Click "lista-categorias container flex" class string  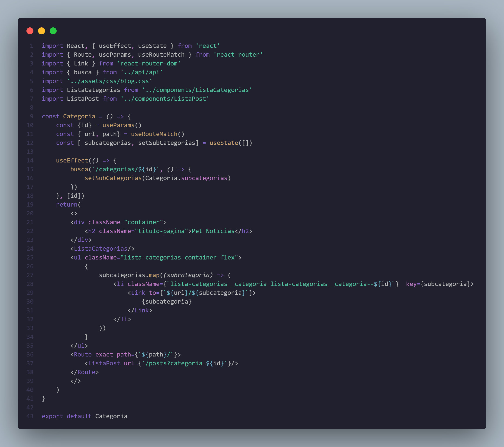click(179, 258)
